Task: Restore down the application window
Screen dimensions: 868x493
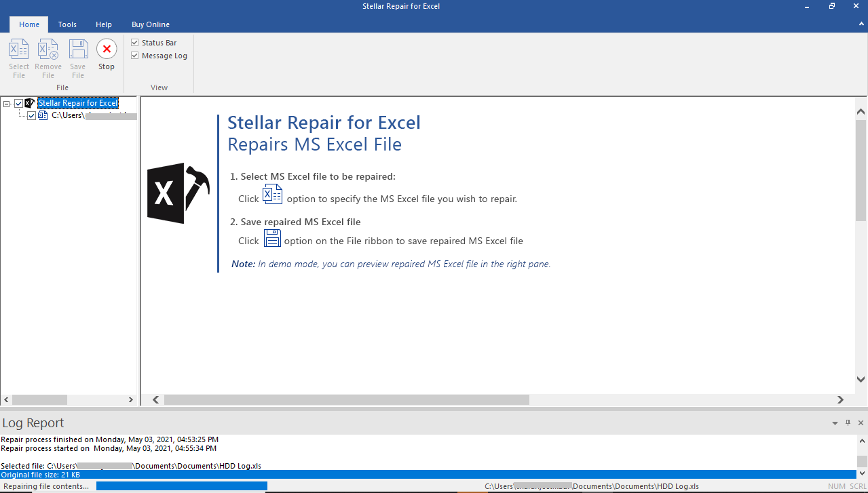Action: point(832,6)
